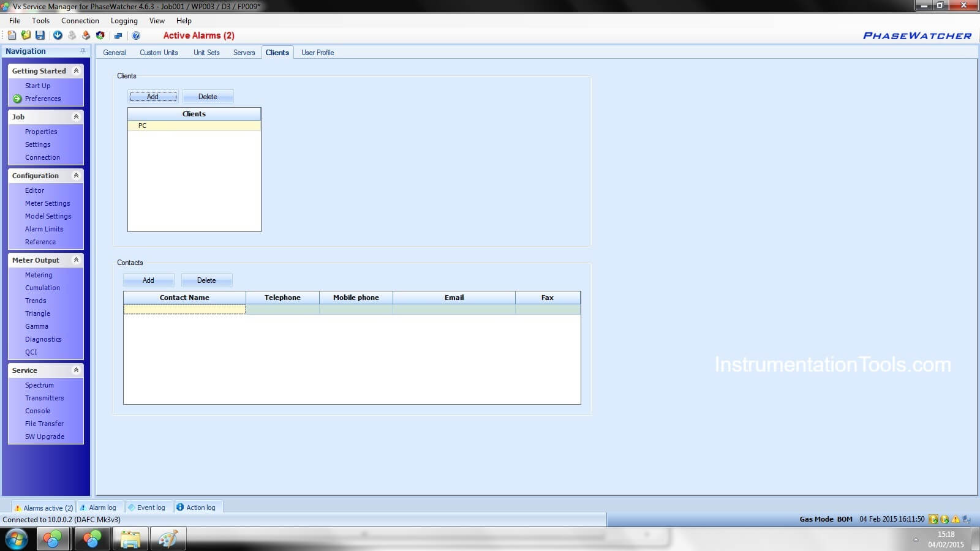This screenshot has width=980, height=551.
Task: Switch to the Servers tab
Action: pos(244,53)
